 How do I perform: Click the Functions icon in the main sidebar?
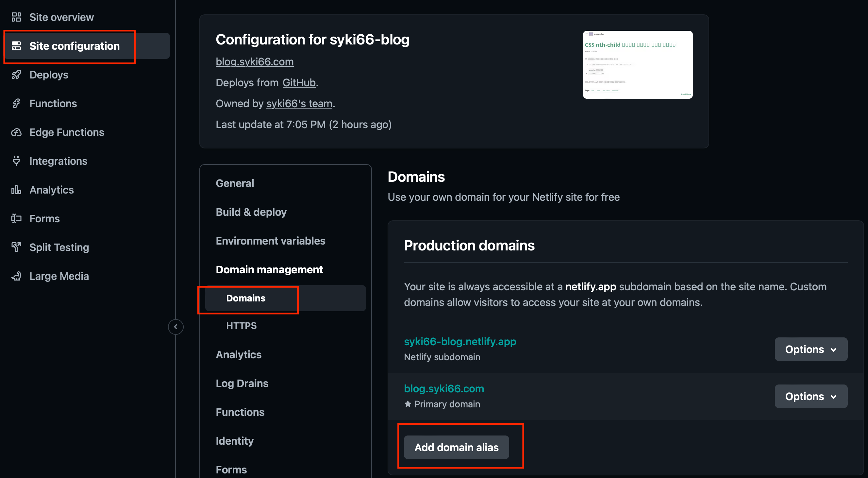tap(16, 103)
